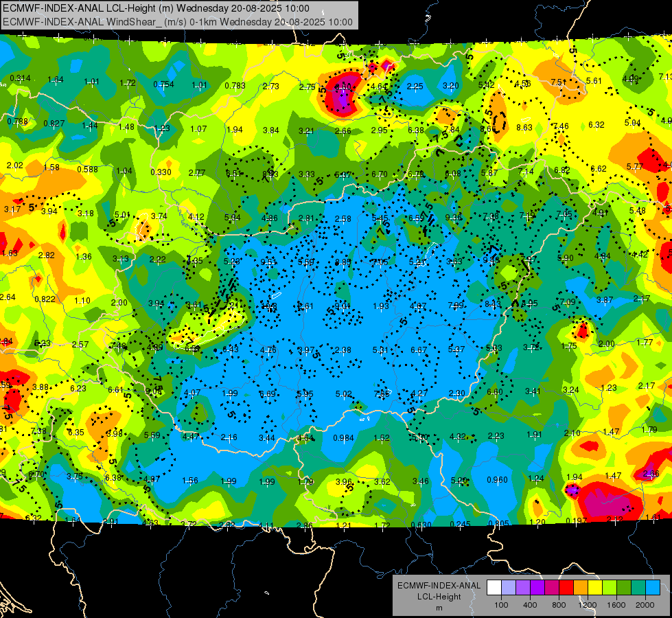The height and width of the screenshot is (618, 672).
Task: Click the legend tick label 2000
Action: (x=645, y=605)
